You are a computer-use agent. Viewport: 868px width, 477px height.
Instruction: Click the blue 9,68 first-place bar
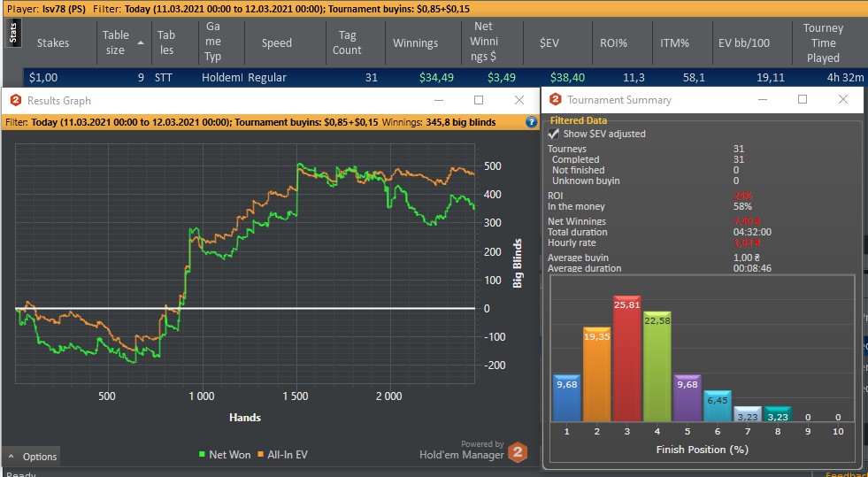point(567,398)
